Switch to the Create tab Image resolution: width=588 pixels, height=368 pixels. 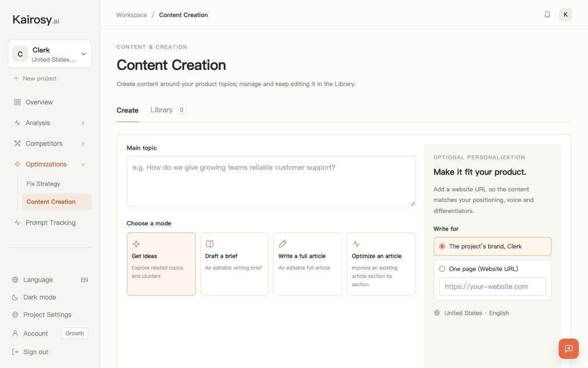pyautogui.click(x=128, y=110)
